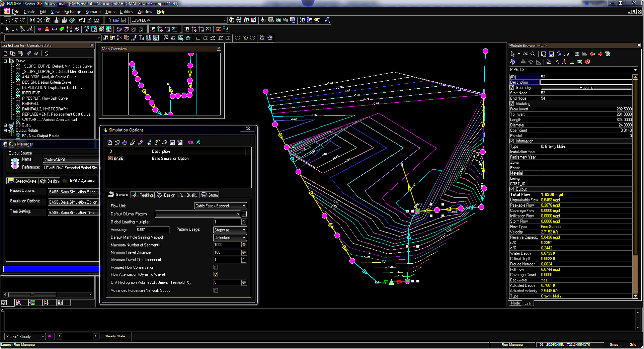Increment Maximum Number of Segments with up arrow

click(x=244, y=243)
